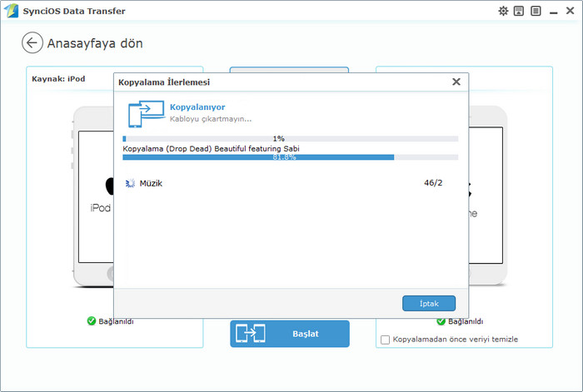This screenshot has width=583, height=392.
Task: Click the transfer devices icon on Başlat
Action: click(x=250, y=333)
